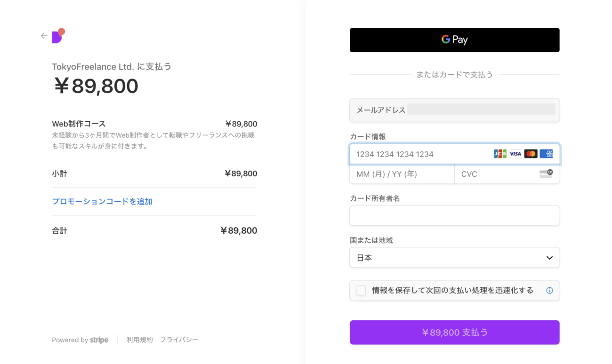Click the MM / YY expiry field
The image size is (612, 364).
(402, 174)
